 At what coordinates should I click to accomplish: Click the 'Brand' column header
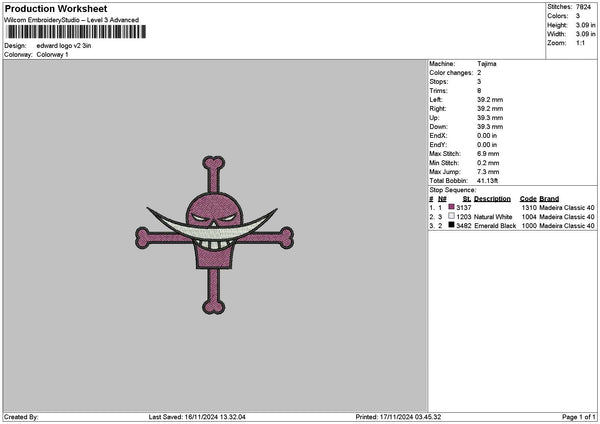coord(549,199)
